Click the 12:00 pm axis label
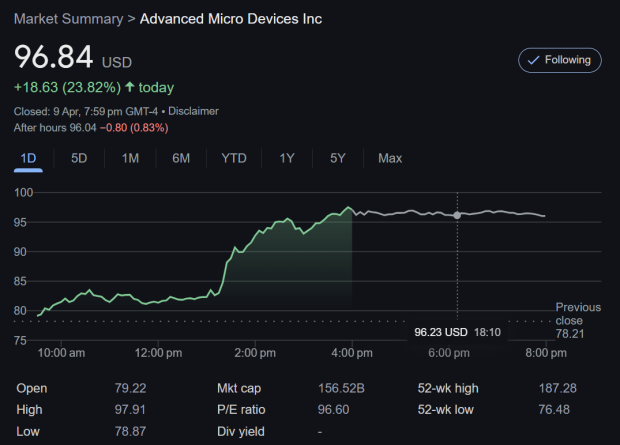 (x=159, y=353)
